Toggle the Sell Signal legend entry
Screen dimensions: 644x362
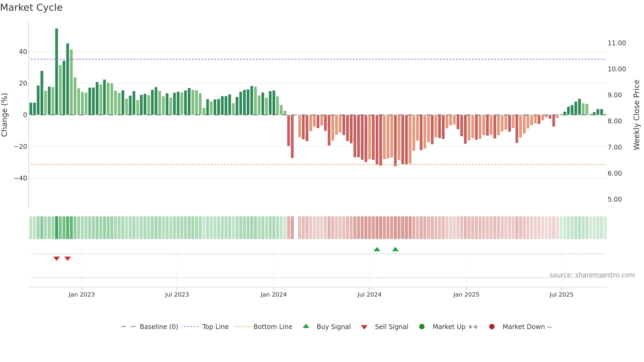385,327
